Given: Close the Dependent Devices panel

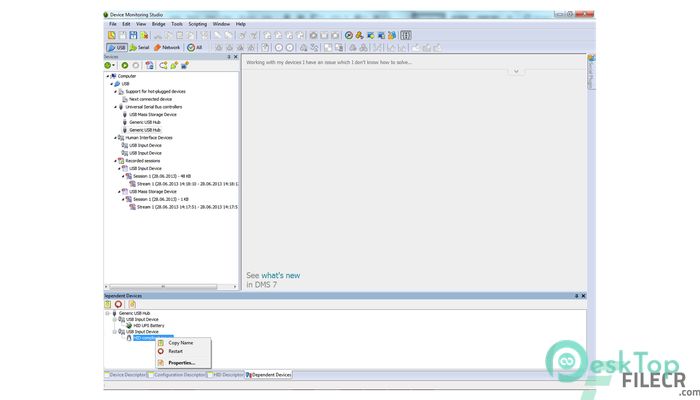Looking at the screenshot, I should (583, 296).
